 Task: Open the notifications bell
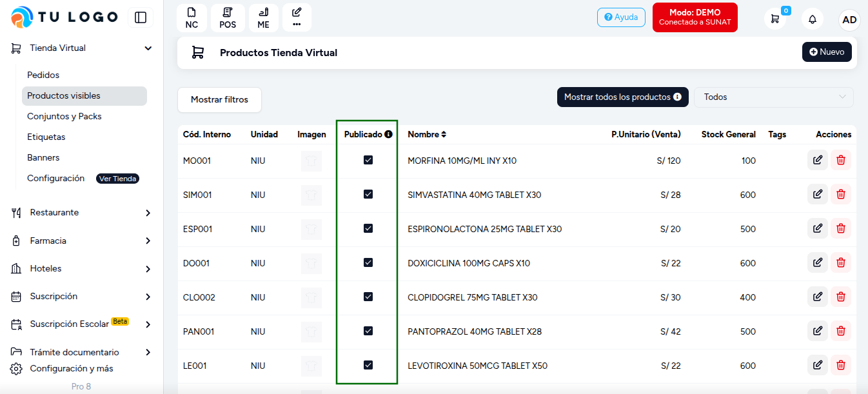(x=813, y=19)
